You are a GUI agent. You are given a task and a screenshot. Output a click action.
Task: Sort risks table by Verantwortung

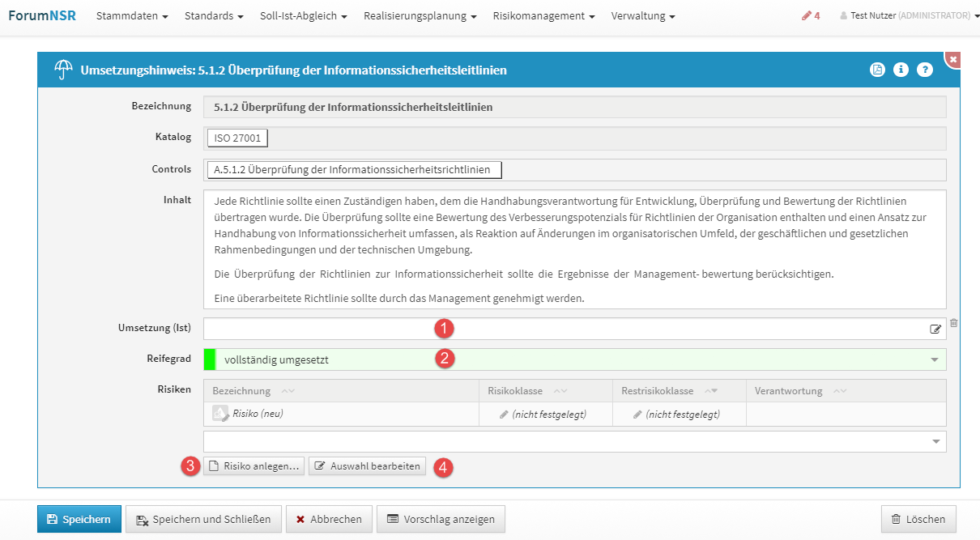coord(801,391)
